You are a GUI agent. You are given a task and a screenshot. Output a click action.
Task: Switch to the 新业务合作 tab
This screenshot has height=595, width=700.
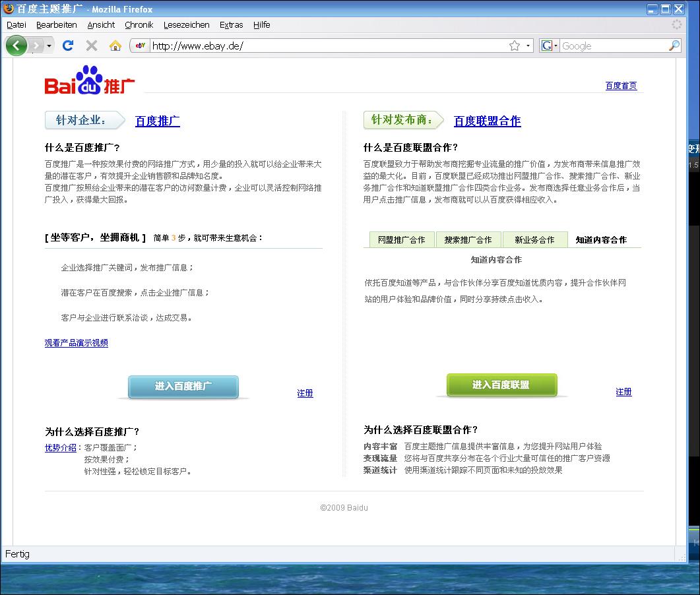click(x=534, y=239)
